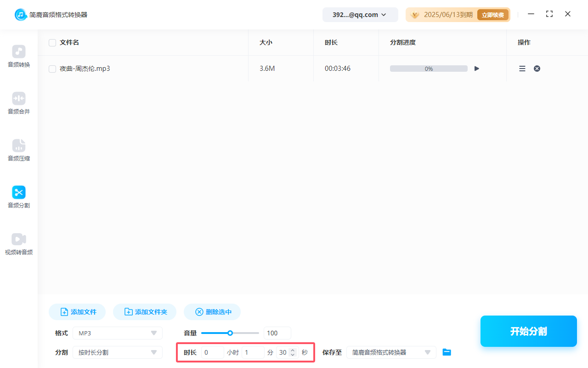Remove 夜曲-周杰伦.mp3 using its delete icon
The width and height of the screenshot is (588, 368).
(537, 68)
